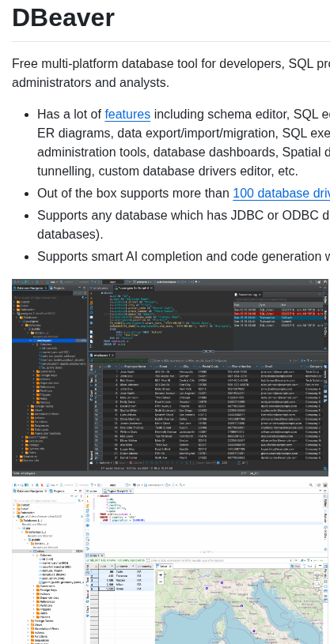Open Transaction log tab in dark screenshot

coord(249,295)
